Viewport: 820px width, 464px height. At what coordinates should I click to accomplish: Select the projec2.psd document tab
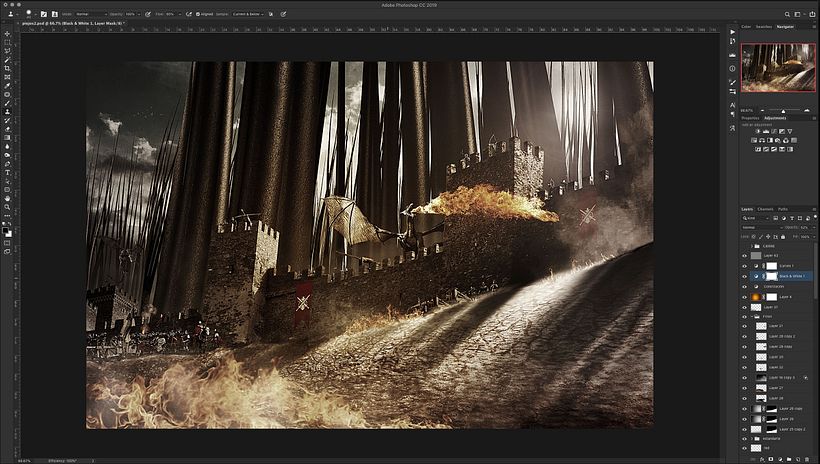pos(71,24)
